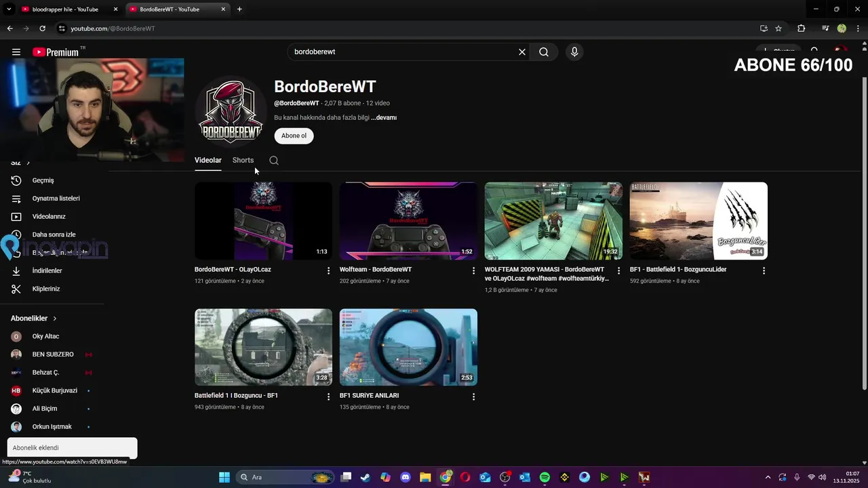Install app icon in address bar
Screen dimensions: 868x488
click(x=764, y=28)
